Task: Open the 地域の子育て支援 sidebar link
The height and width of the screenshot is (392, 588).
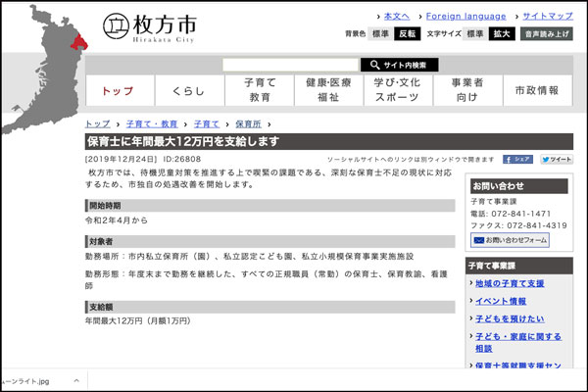Action: pos(510,284)
